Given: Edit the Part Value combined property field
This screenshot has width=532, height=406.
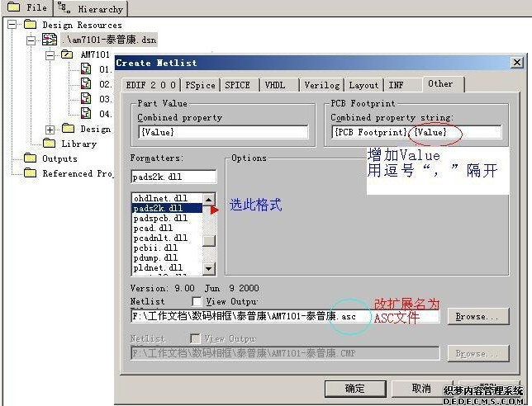Looking at the screenshot, I should (x=223, y=132).
